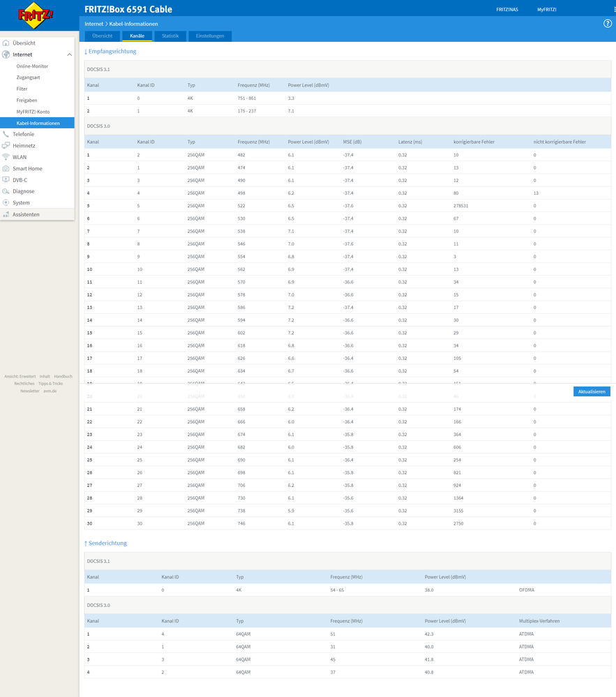Switch to the Einstellungen tab
The height and width of the screenshot is (697, 616).
pos(210,36)
